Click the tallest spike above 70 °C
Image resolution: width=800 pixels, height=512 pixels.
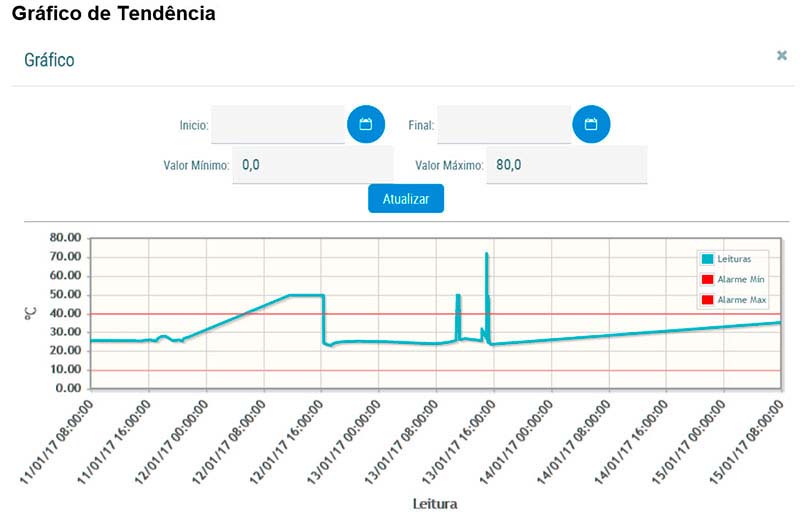click(x=487, y=256)
